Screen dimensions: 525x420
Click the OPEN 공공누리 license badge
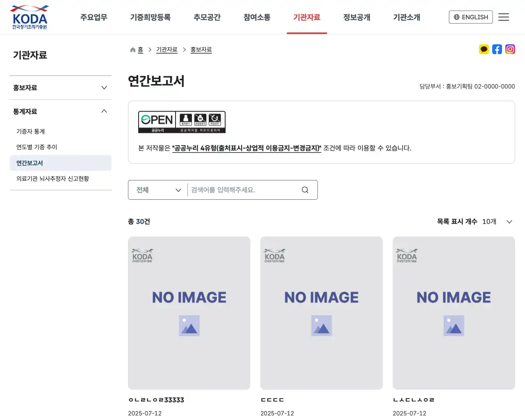point(182,121)
